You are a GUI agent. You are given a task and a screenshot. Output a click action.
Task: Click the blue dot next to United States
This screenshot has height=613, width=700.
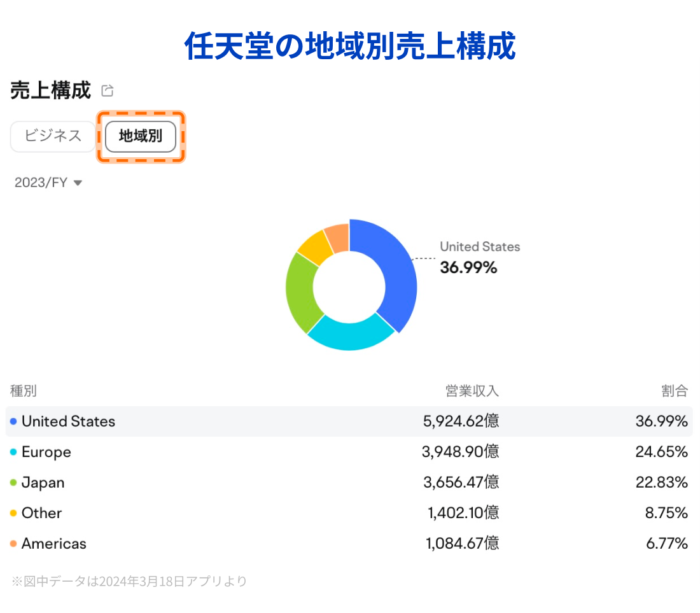tap(13, 421)
